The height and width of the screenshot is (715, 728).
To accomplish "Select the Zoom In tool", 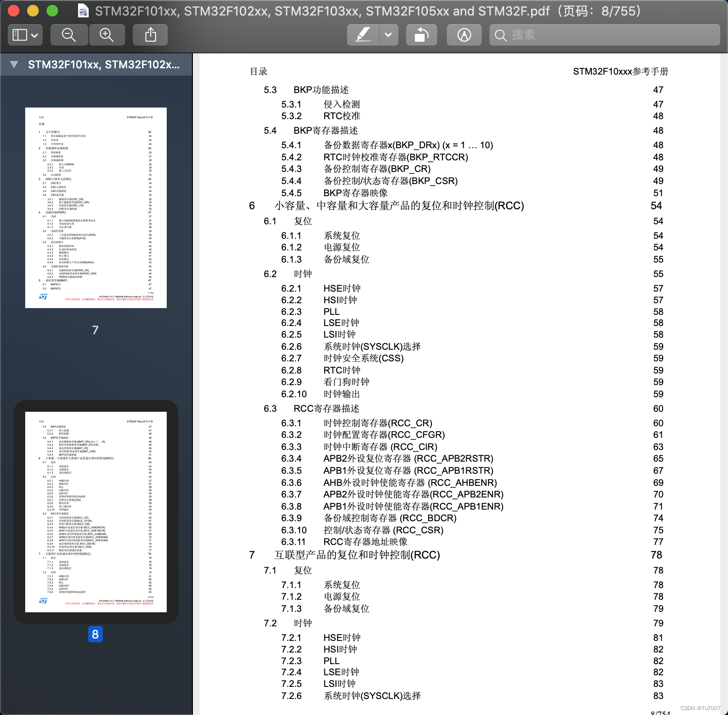I will (x=107, y=34).
